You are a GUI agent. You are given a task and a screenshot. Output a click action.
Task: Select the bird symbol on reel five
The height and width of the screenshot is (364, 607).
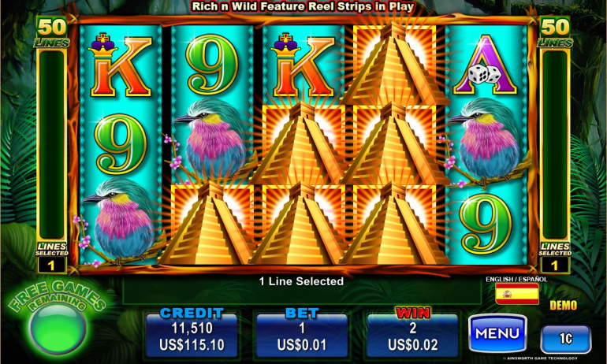484,141
